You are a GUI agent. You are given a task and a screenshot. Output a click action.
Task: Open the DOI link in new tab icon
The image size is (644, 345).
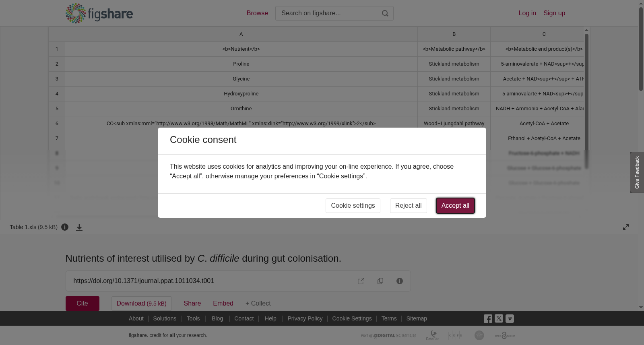point(361,281)
